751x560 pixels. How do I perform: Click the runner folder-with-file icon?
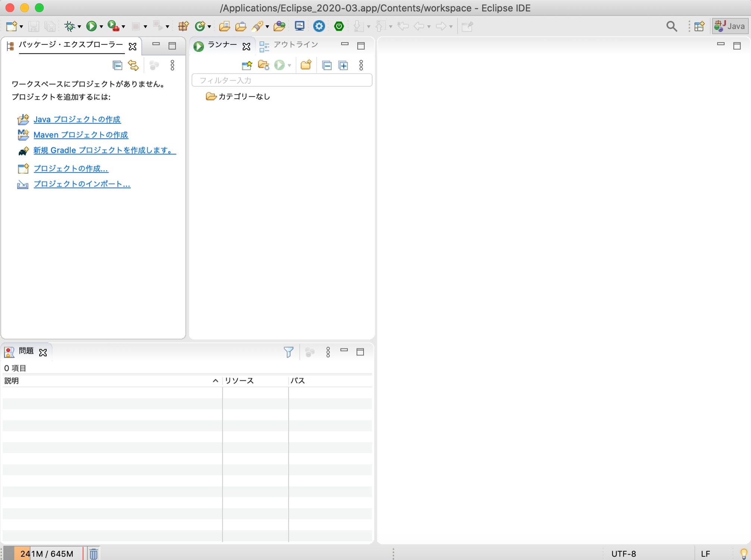pos(264,66)
